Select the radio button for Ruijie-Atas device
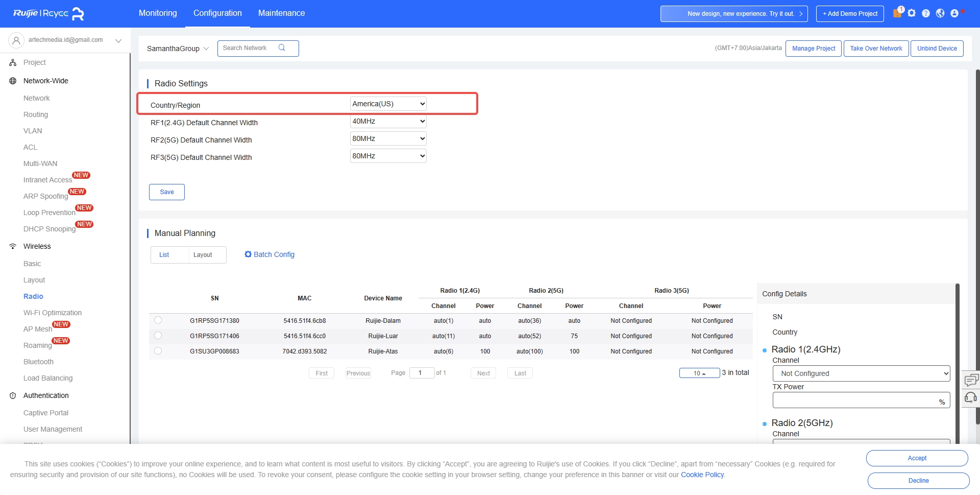This screenshot has height=495, width=980. 158,351
